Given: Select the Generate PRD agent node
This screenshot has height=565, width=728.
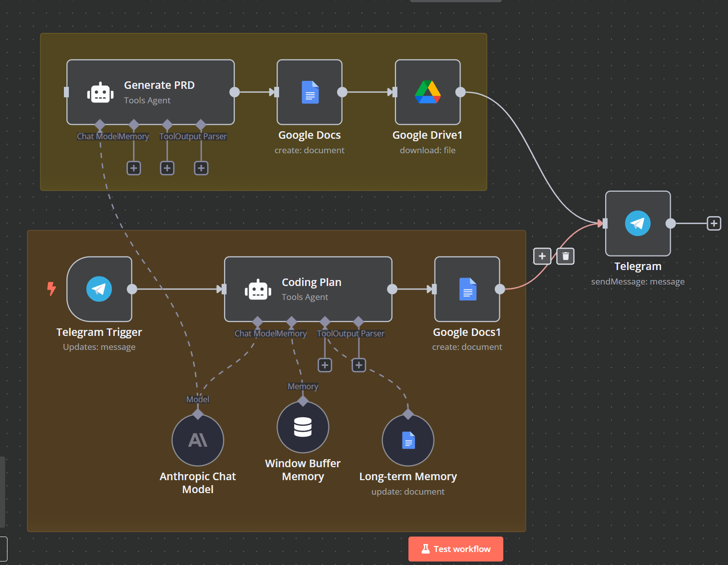Looking at the screenshot, I should 150,92.
